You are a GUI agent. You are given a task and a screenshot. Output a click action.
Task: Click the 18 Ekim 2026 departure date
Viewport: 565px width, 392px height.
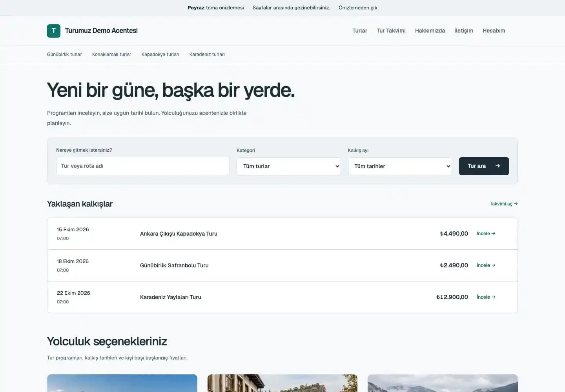tap(73, 261)
